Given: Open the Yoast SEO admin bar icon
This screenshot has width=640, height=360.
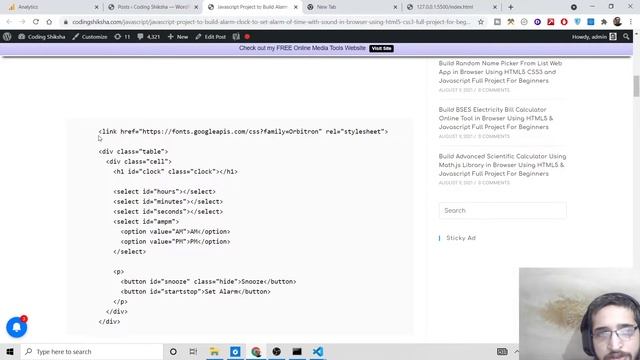Looking at the screenshot, I should pos(236,37).
